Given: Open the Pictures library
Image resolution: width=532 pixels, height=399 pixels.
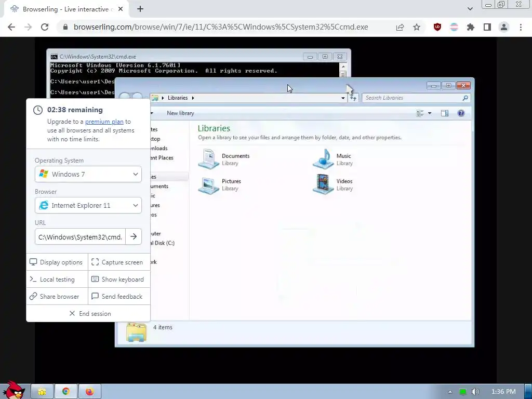Looking at the screenshot, I should (x=220, y=184).
